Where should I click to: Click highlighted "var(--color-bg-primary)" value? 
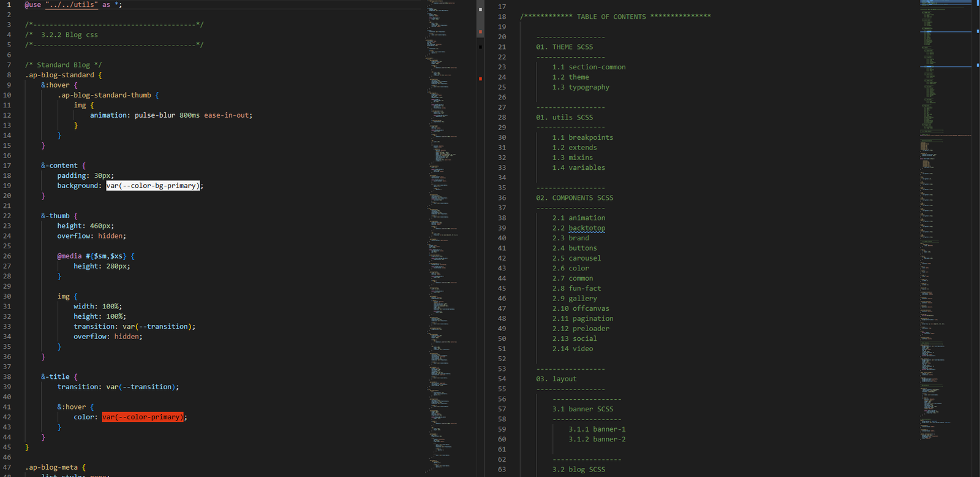pos(153,185)
